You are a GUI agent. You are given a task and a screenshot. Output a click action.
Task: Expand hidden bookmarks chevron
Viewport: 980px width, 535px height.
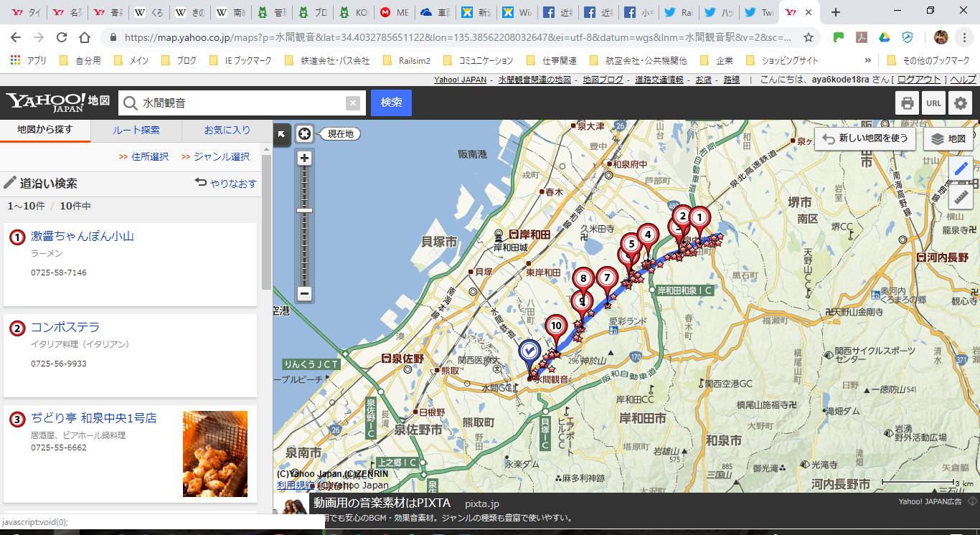(868, 61)
